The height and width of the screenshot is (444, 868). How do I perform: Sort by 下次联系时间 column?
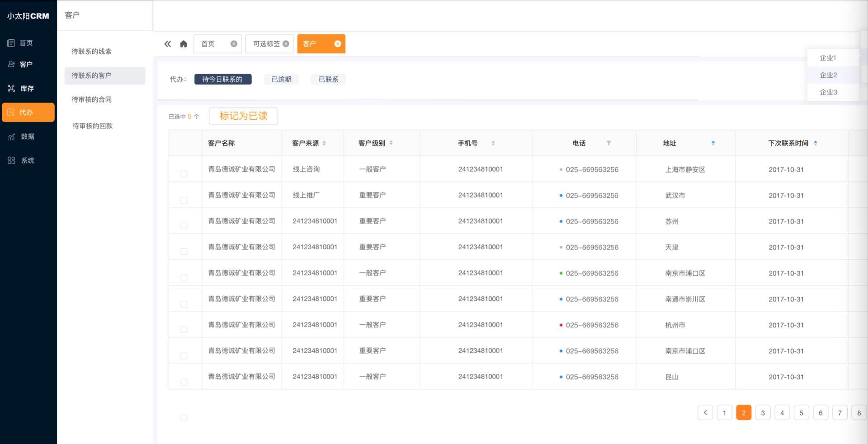pos(816,143)
